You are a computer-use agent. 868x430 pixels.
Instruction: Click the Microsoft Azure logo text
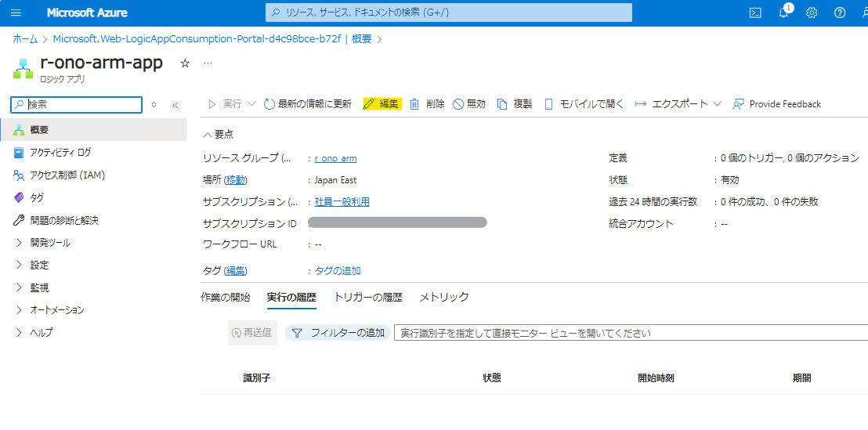pos(87,13)
